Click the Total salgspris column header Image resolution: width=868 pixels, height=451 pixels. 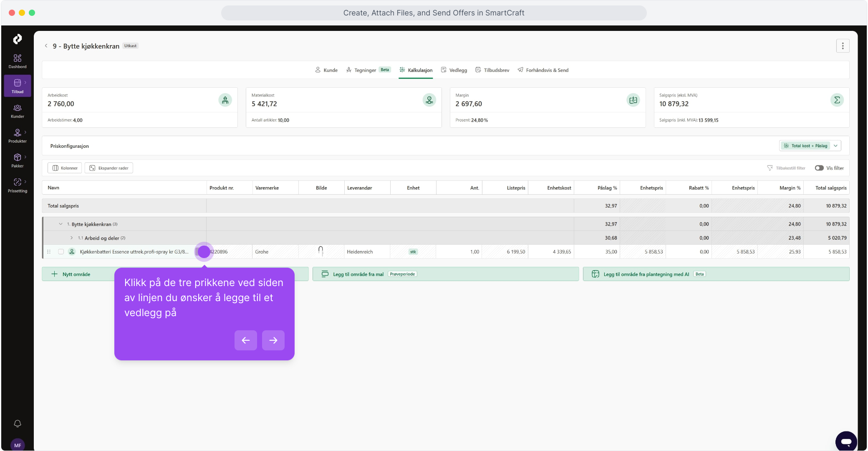coord(826,188)
